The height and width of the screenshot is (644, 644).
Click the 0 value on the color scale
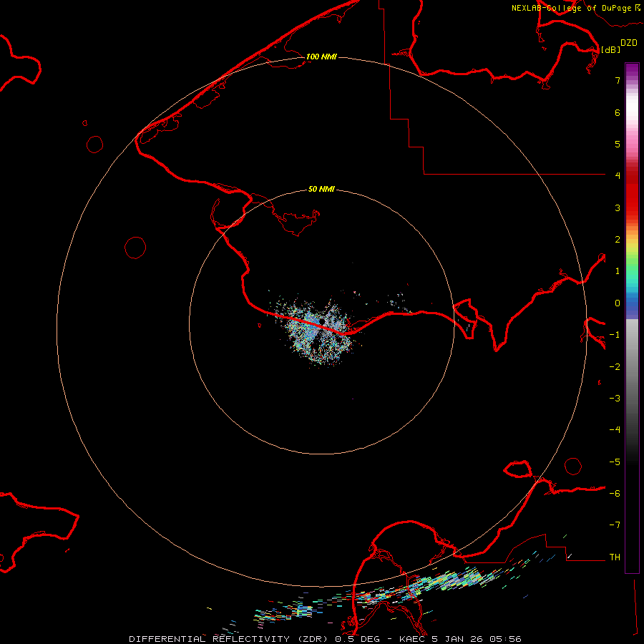[x=618, y=303]
